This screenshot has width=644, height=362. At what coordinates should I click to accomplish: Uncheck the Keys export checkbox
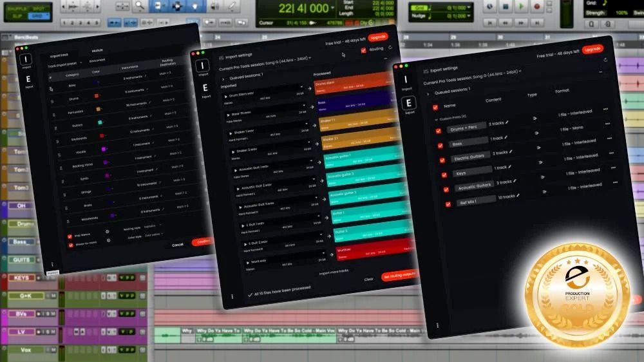click(444, 175)
